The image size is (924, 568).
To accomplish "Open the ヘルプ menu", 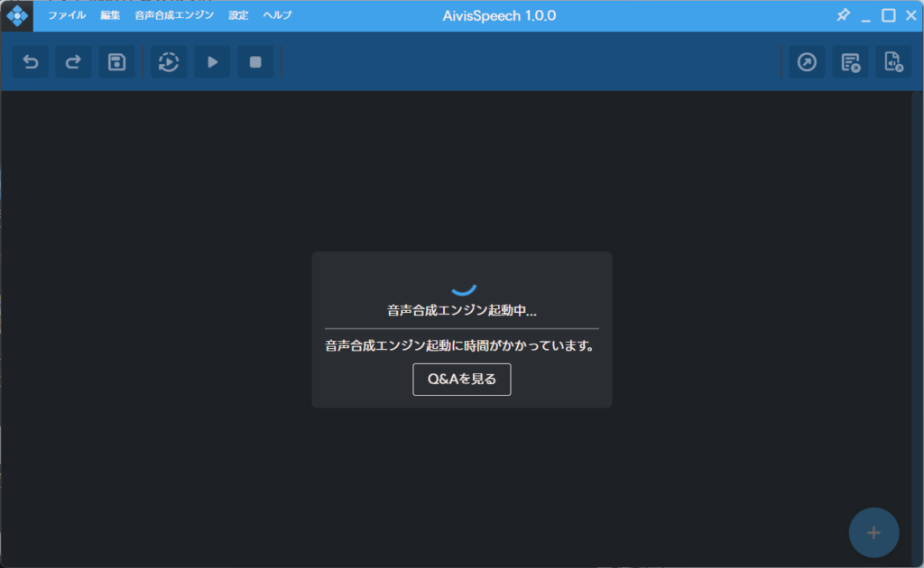I will [x=277, y=15].
